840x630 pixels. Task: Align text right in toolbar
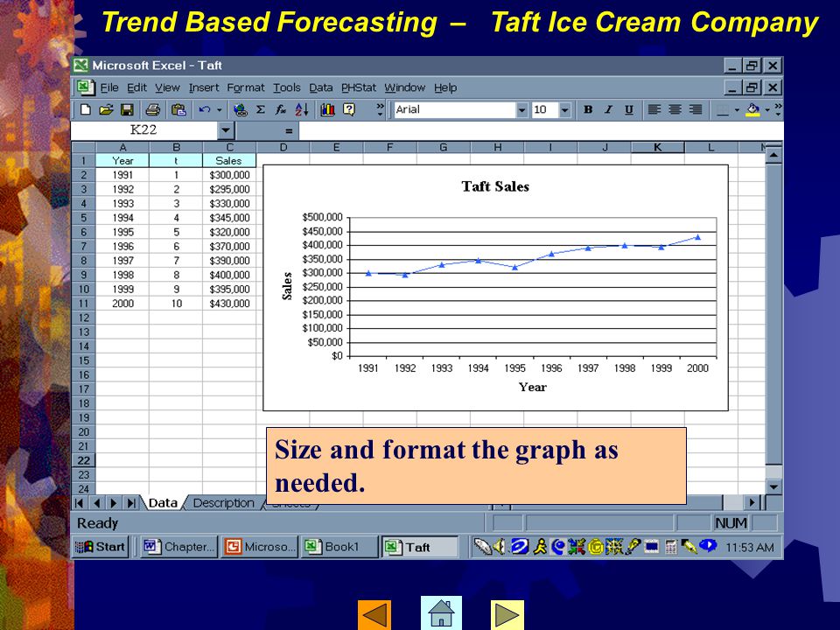click(696, 110)
